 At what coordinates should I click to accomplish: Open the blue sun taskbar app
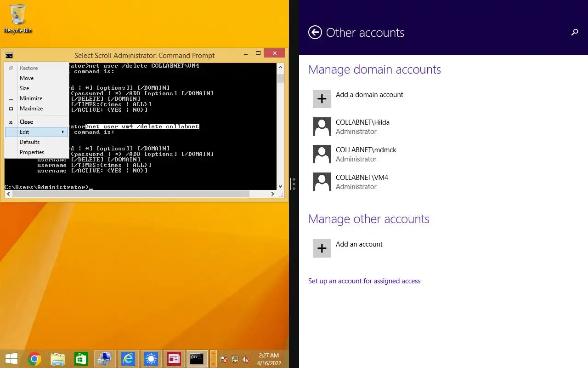pos(151,359)
